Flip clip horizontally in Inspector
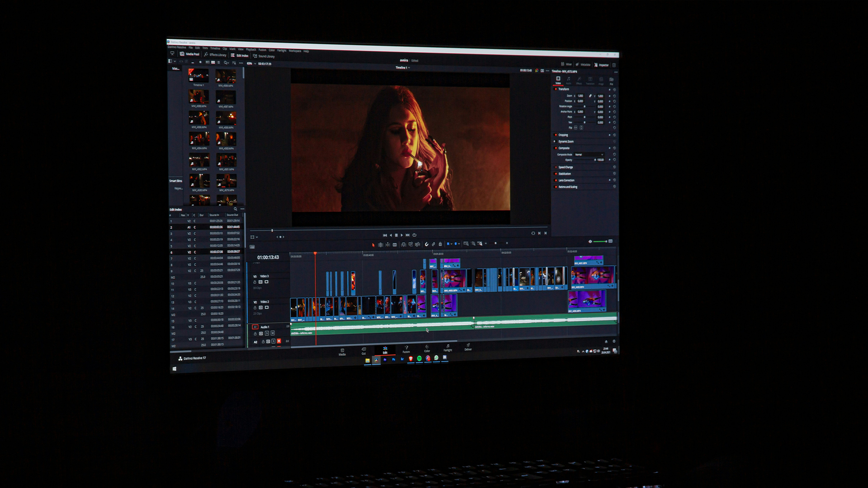This screenshot has height=488, width=868. click(x=576, y=128)
